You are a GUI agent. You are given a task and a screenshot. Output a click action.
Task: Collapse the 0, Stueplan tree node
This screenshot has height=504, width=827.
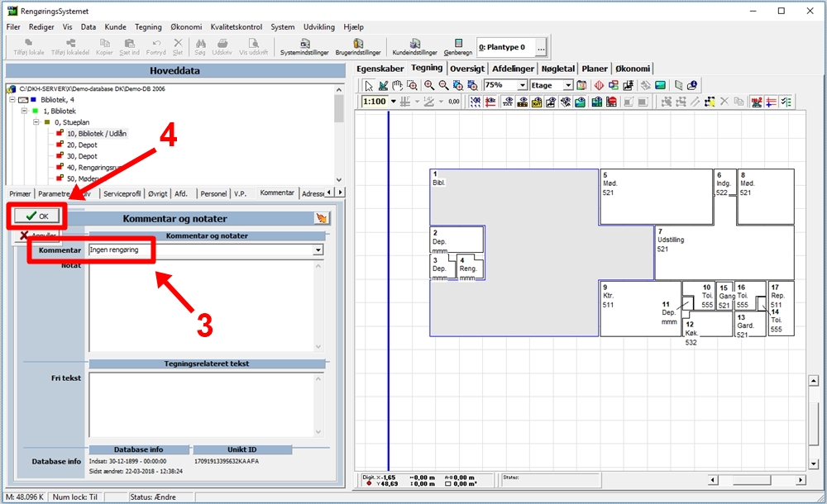point(36,122)
